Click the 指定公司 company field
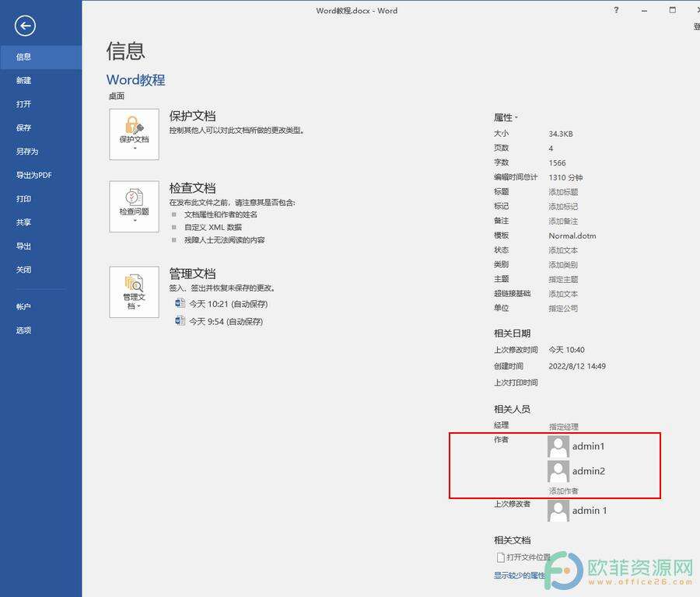This screenshot has height=597, width=700. pyautogui.click(x=563, y=309)
